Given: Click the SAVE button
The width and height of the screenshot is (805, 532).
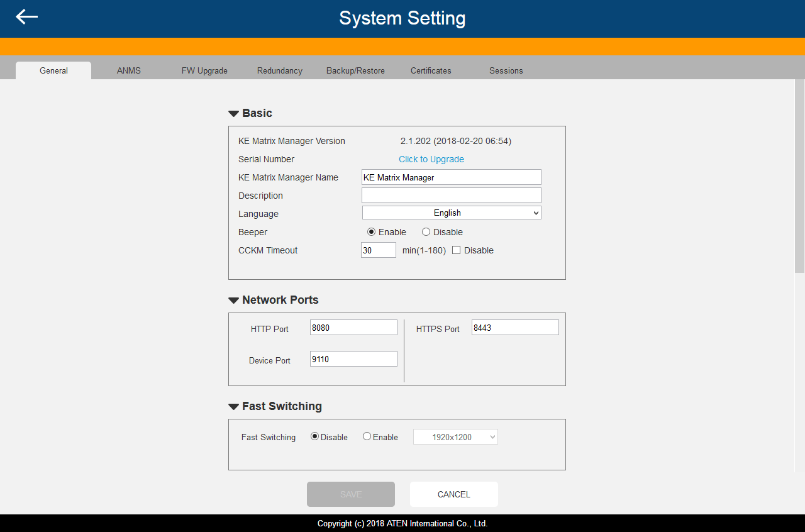Looking at the screenshot, I should point(351,494).
